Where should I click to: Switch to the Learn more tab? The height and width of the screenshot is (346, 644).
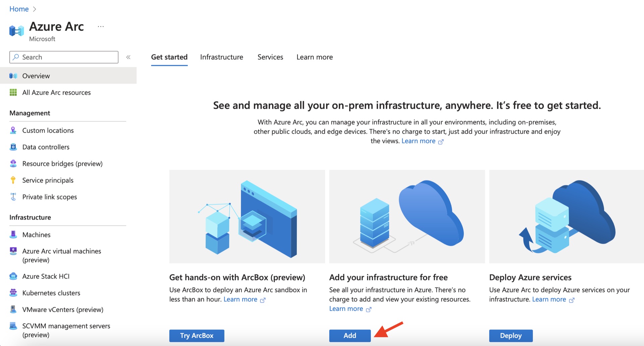314,57
